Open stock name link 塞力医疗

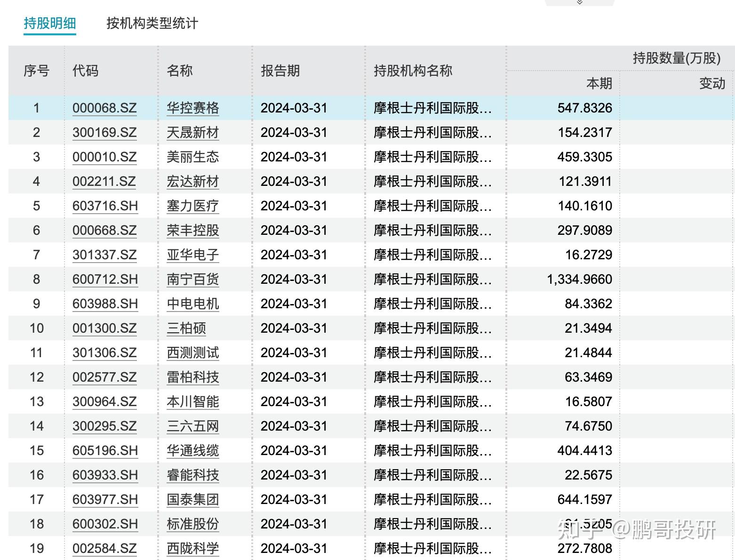193,206
